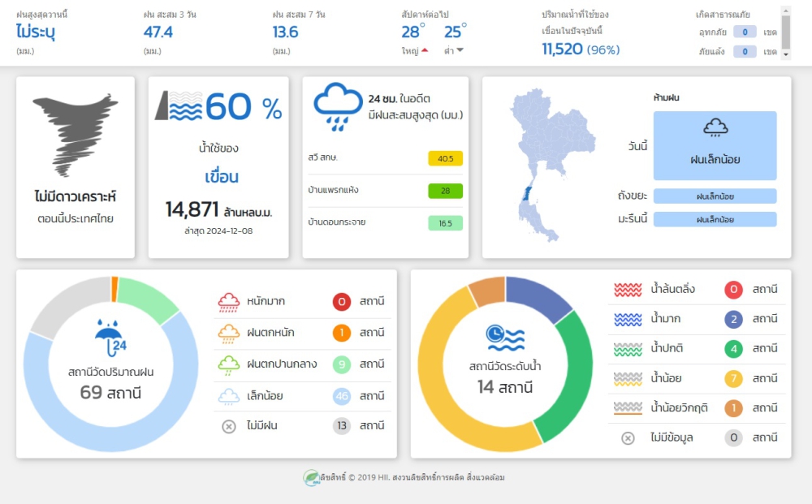
Task: Click the gray X no-rain icon
Action: tap(229, 426)
